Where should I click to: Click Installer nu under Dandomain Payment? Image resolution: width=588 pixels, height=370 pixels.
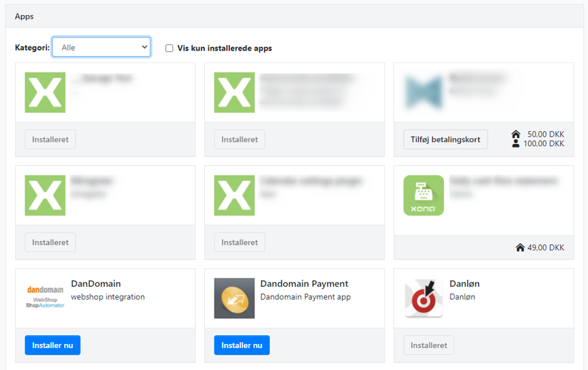(x=242, y=345)
